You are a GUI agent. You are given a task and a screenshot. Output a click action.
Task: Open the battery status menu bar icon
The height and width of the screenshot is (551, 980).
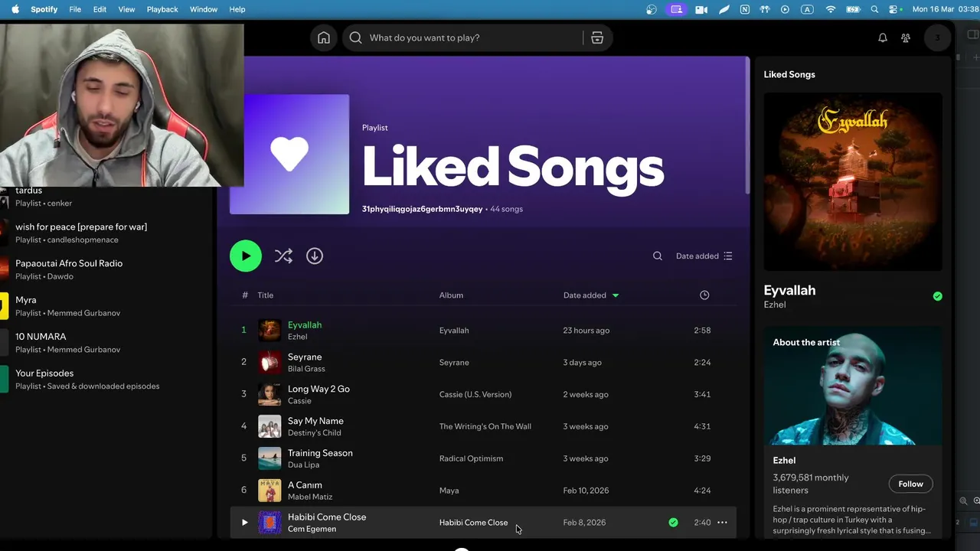[853, 9]
